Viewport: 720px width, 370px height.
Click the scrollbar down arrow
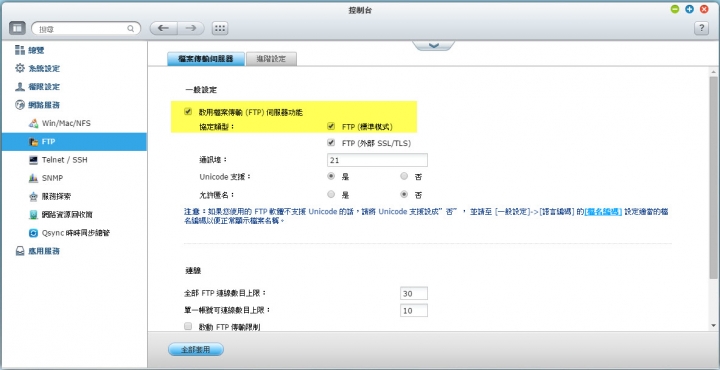(713, 325)
